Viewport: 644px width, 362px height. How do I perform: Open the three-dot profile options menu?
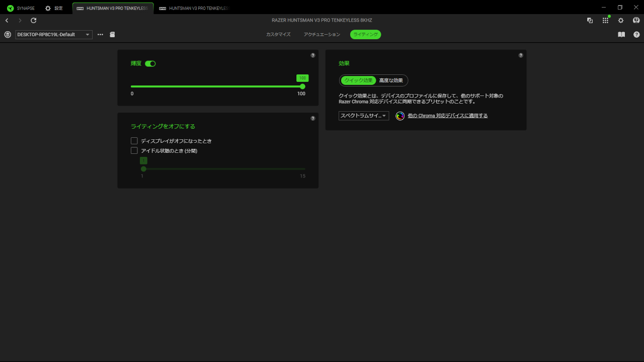pos(100,35)
